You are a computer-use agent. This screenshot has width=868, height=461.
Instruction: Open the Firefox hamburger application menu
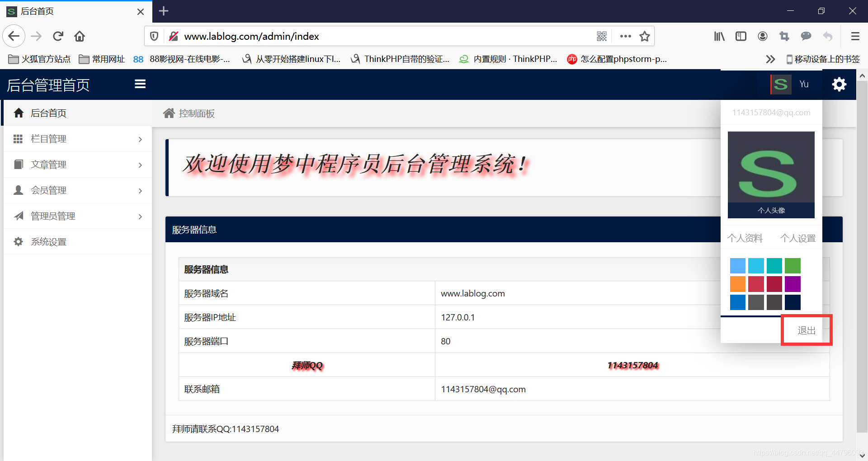click(x=855, y=36)
